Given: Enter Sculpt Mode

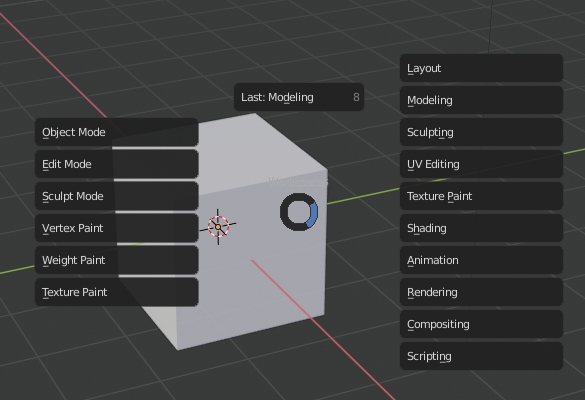Looking at the screenshot, I should (116, 196).
